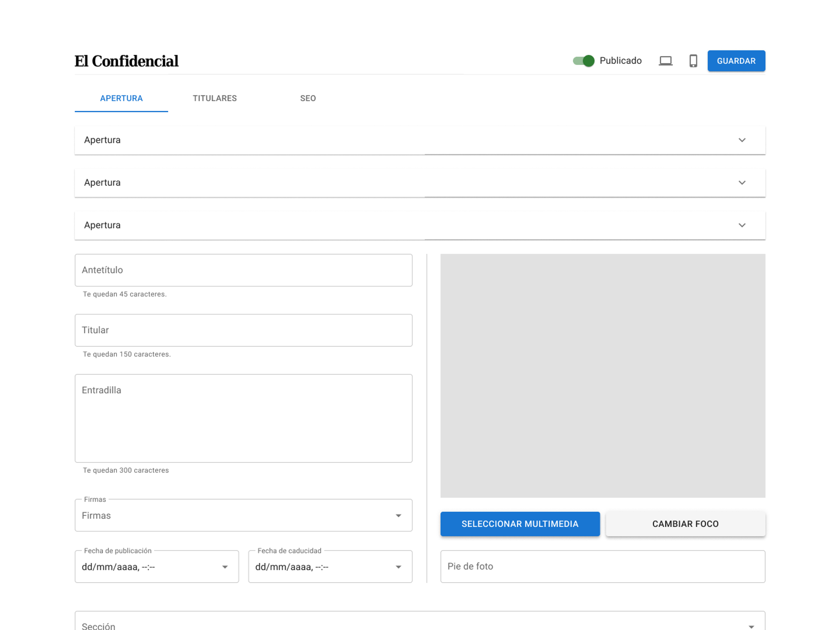
Task: Click the laptop desktop preview icon
Action: point(665,61)
